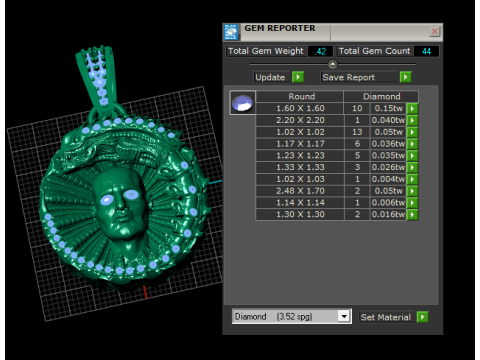480x360 pixels.
Task: Click the Gem Reporter logo icon
Action: point(231,32)
